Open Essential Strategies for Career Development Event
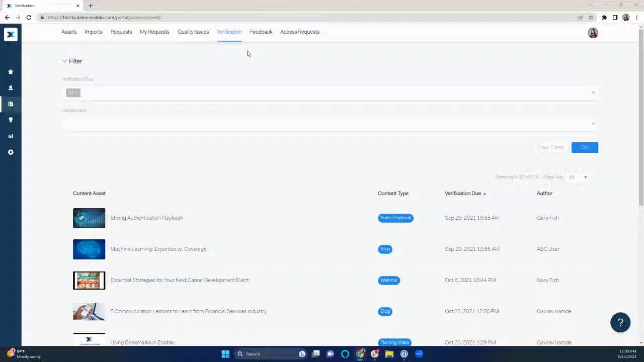This screenshot has width=644, height=362. point(180,280)
